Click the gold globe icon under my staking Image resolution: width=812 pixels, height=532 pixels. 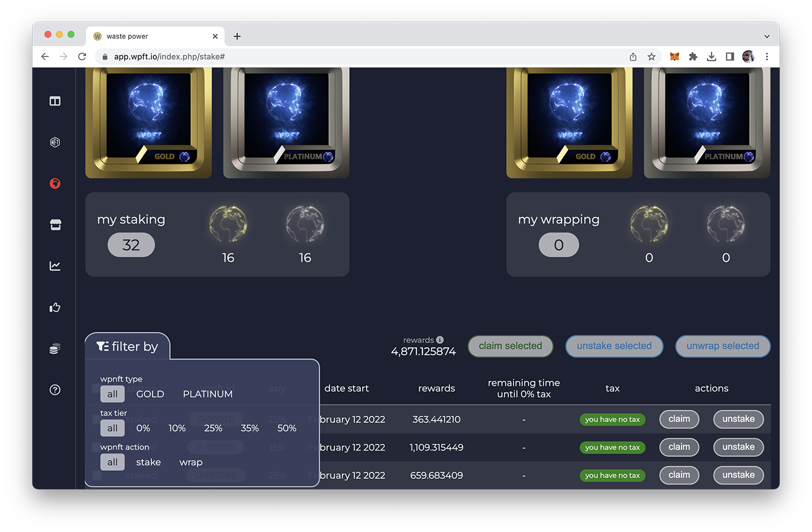228,224
